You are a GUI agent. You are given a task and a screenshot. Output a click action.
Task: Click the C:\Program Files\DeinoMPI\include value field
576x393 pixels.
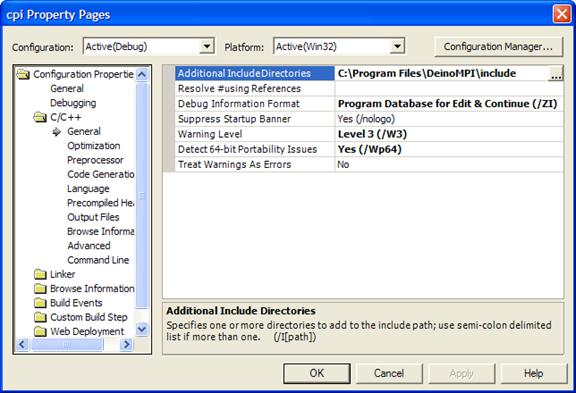pos(442,73)
